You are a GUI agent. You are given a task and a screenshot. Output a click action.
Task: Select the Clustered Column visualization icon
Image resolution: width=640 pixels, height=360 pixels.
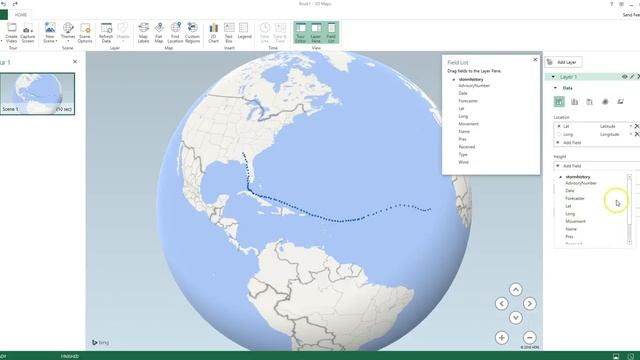pos(574,102)
